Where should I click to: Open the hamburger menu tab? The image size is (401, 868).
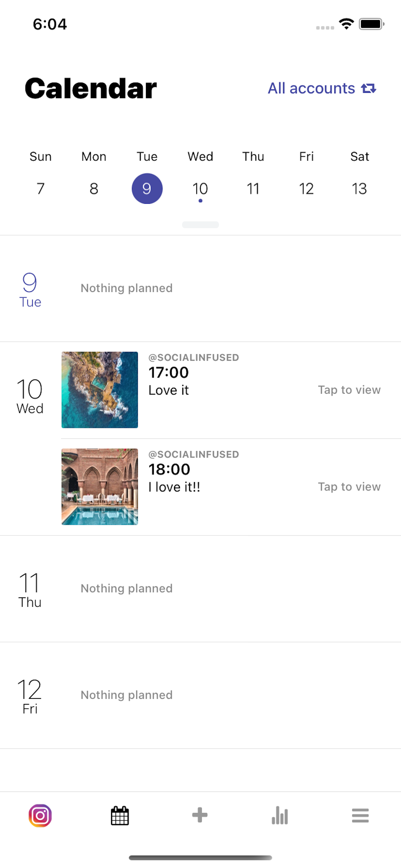pos(360,815)
